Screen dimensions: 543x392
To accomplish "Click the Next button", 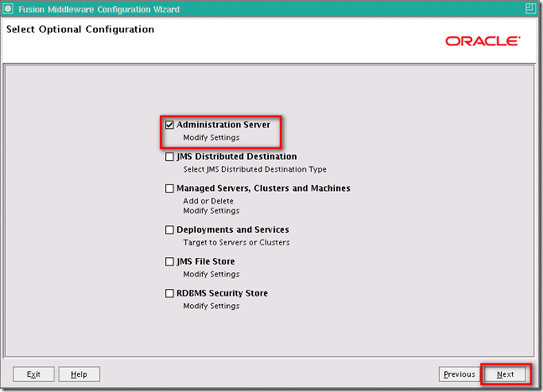I will 505,374.
